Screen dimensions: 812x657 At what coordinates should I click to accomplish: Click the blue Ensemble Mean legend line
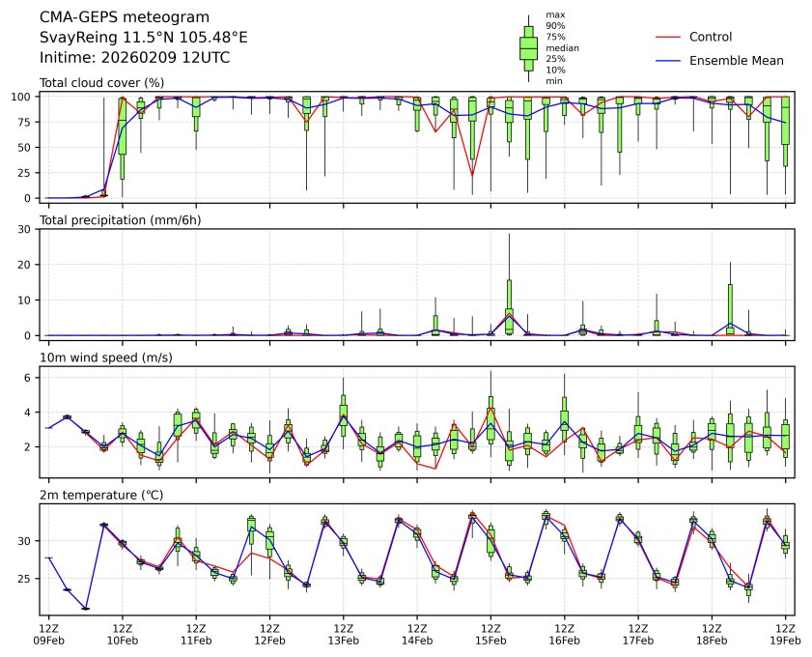tap(668, 60)
